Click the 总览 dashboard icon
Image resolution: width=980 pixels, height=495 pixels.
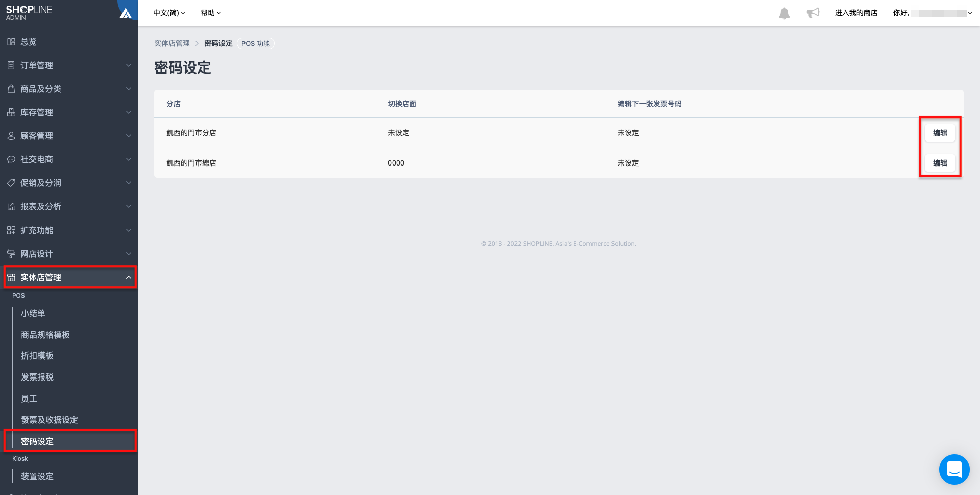tap(11, 42)
